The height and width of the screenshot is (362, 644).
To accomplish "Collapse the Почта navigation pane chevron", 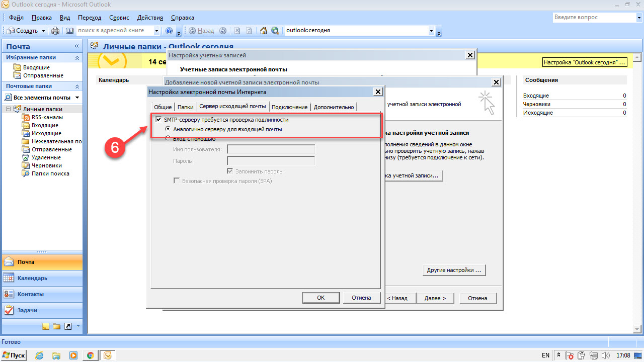I will [77, 46].
